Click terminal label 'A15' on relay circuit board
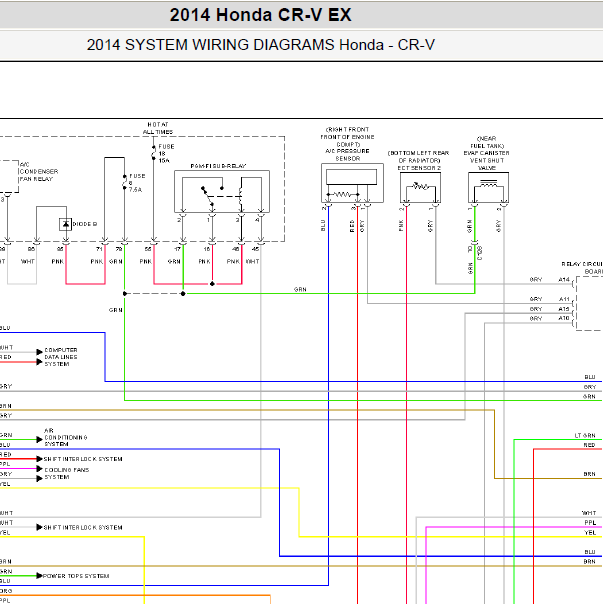 [x=564, y=309]
